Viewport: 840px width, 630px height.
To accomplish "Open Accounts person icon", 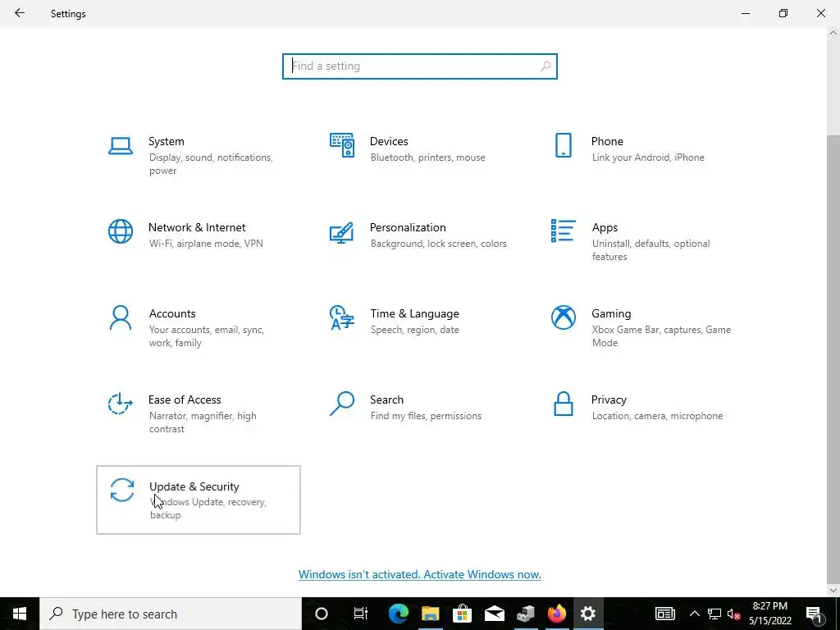I will click(121, 317).
